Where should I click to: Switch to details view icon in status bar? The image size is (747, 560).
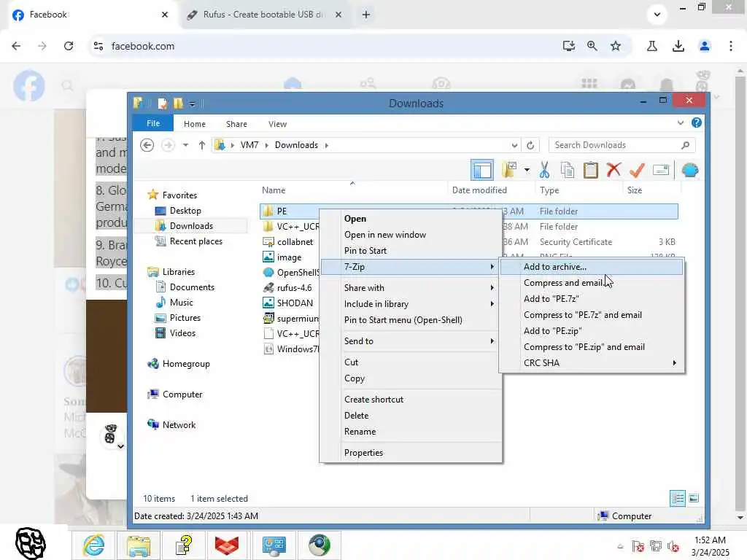point(678,498)
